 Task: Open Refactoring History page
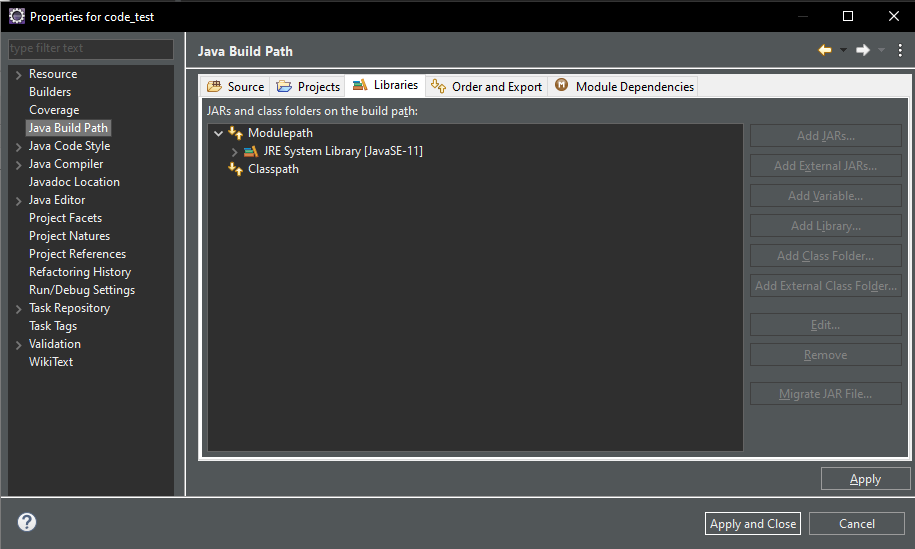80,272
